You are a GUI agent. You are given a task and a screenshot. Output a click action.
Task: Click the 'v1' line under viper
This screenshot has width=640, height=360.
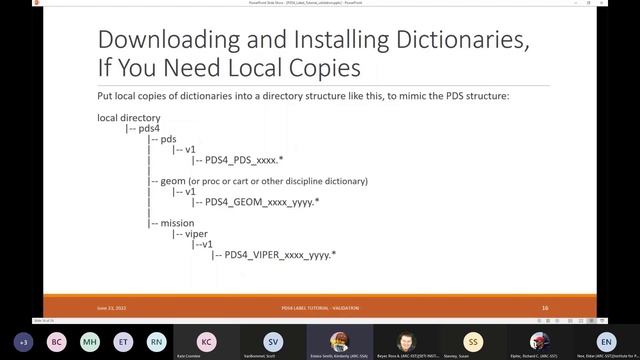pos(202,244)
